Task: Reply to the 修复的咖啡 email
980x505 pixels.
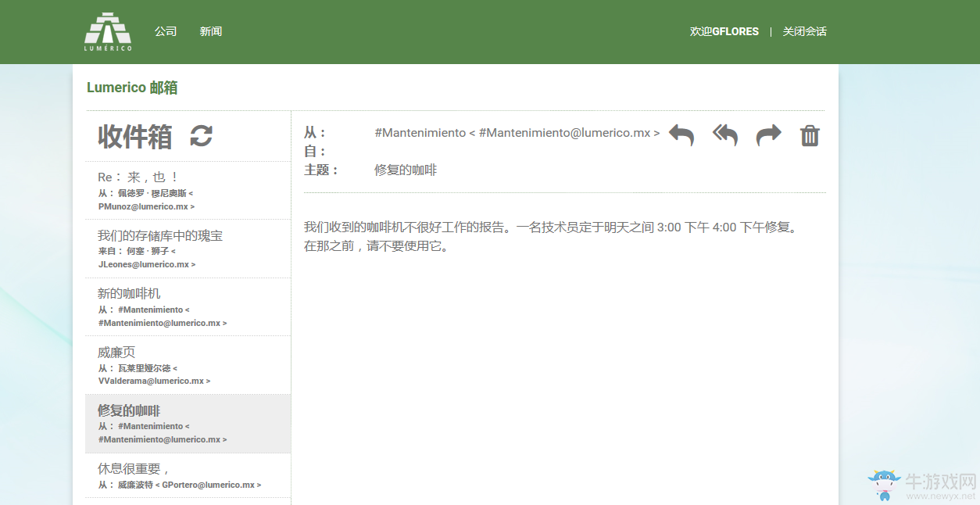Action: click(x=680, y=134)
